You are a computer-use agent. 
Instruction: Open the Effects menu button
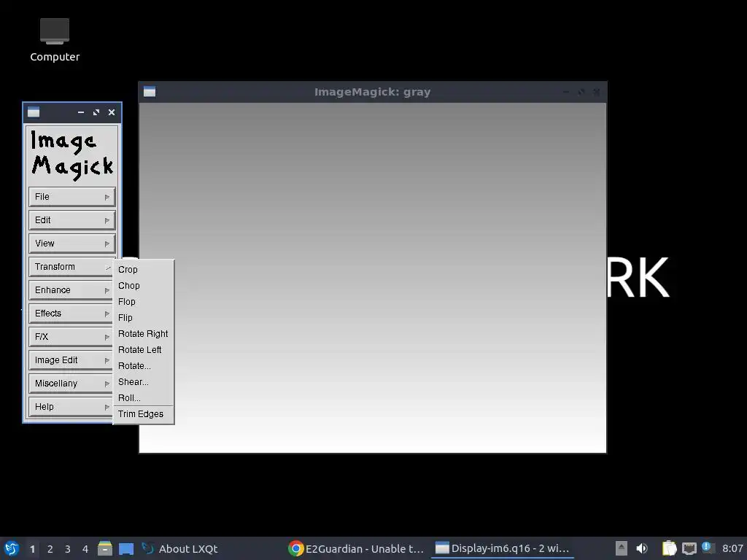[x=71, y=314]
